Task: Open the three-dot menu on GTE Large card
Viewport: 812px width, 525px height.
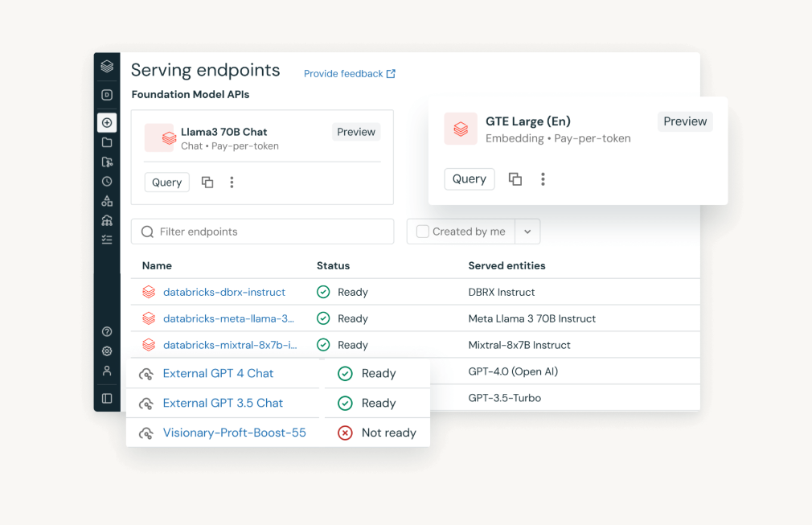Action: click(543, 179)
